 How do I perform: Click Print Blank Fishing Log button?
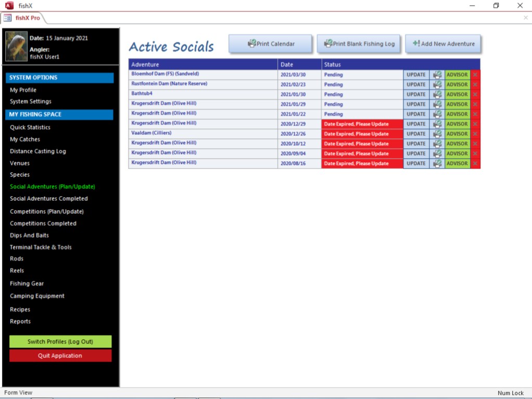pyautogui.click(x=358, y=44)
